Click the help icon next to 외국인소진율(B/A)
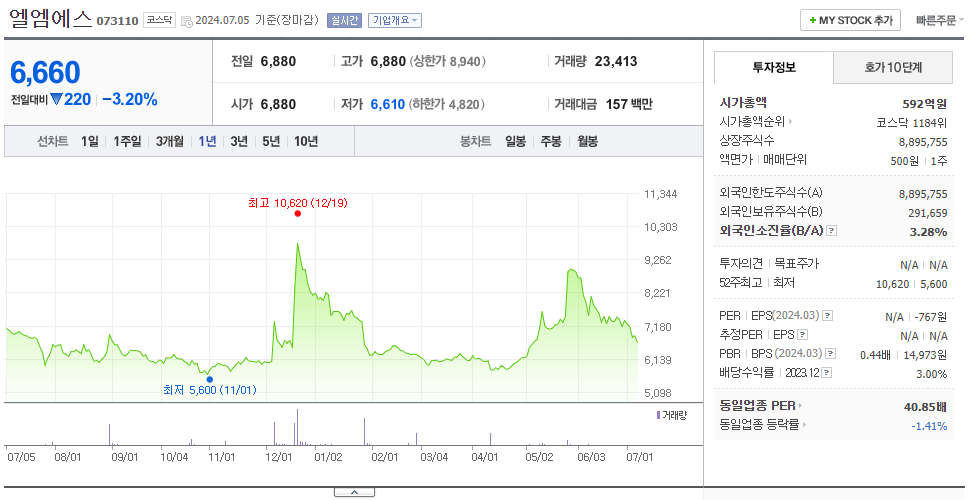This screenshot has width=968, height=500. tap(832, 231)
